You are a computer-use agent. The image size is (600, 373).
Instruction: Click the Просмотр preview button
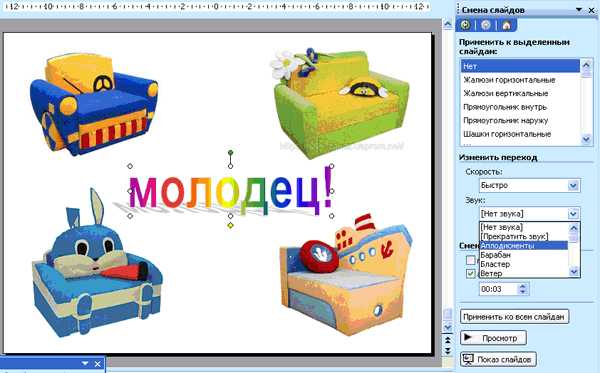[x=493, y=338]
